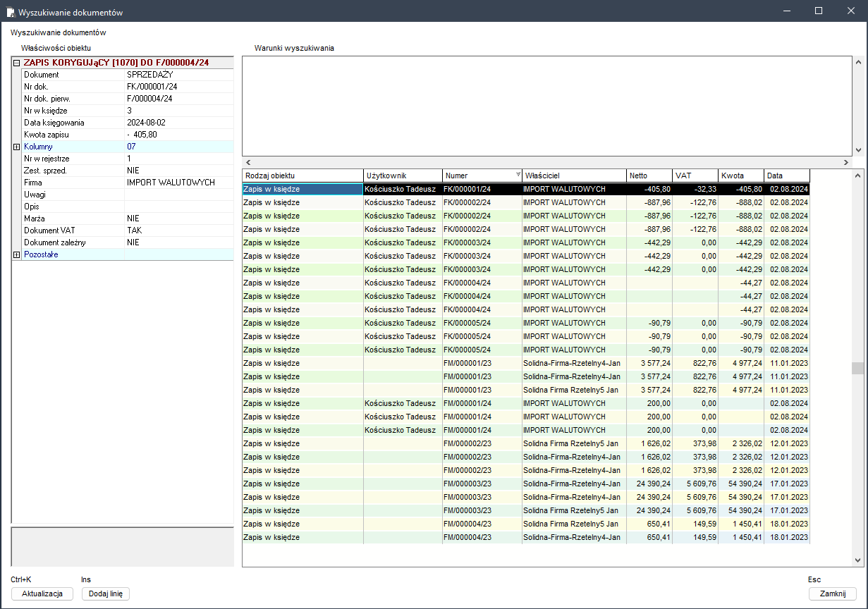Sort by the Rodzaj obiektu column header
The image size is (868, 609).
(x=302, y=176)
